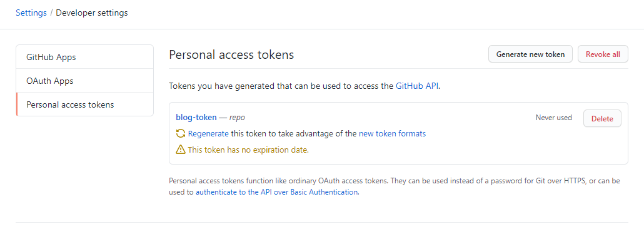This screenshot has width=644, height=229.
Task: Click the no expiration date warning text
Action: (248, 150)
